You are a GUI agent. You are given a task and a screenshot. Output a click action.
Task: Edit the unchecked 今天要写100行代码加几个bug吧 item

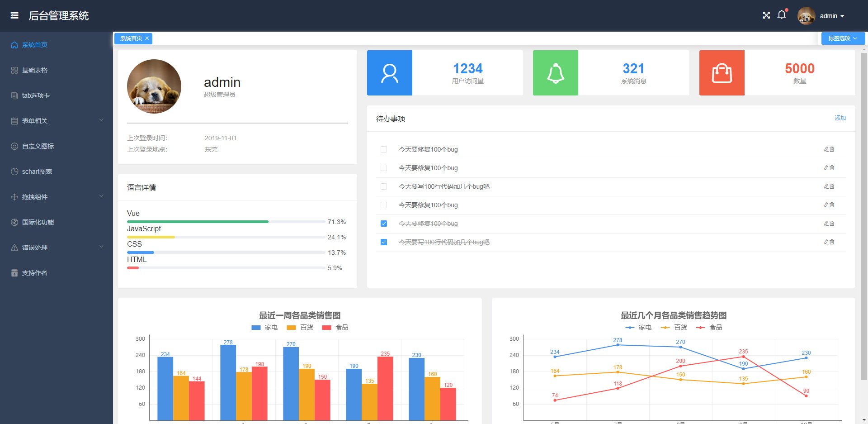(x=826, y=186)
